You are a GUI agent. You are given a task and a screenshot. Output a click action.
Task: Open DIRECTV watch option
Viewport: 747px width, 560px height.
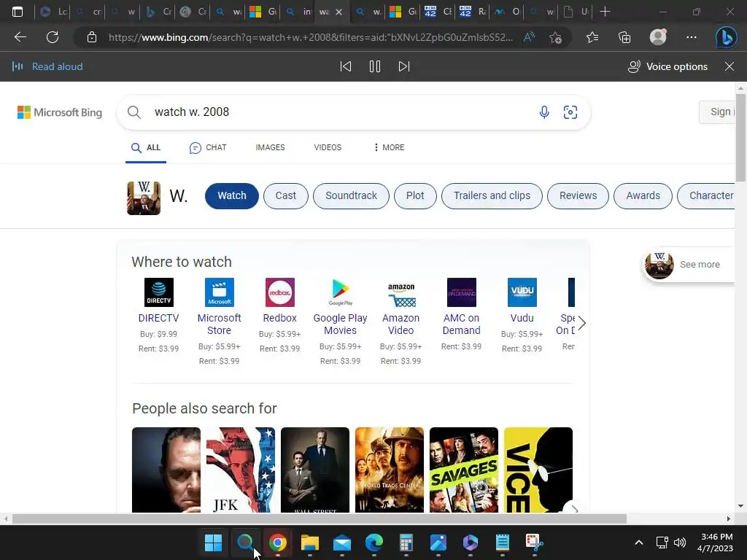tap(158, 315)
